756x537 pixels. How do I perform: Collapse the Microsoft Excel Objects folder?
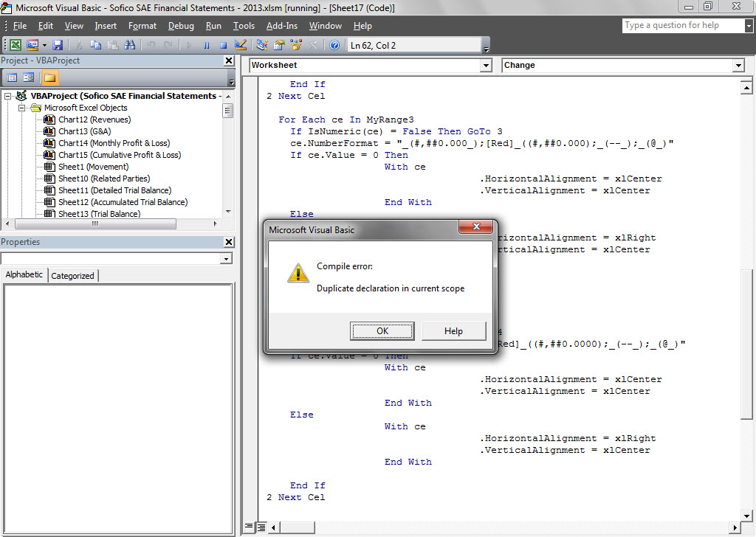tap(21, 108)
